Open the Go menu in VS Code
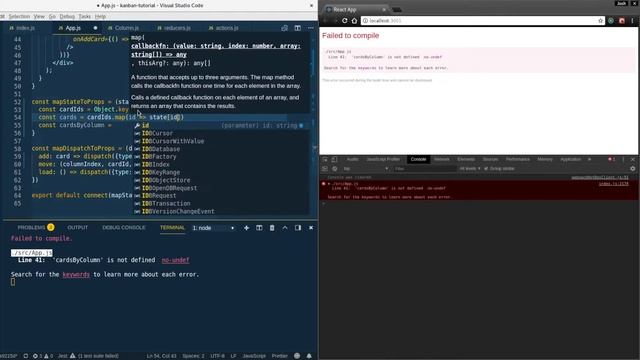The width and height of the screenshot is (640, 360). (52, 16)
